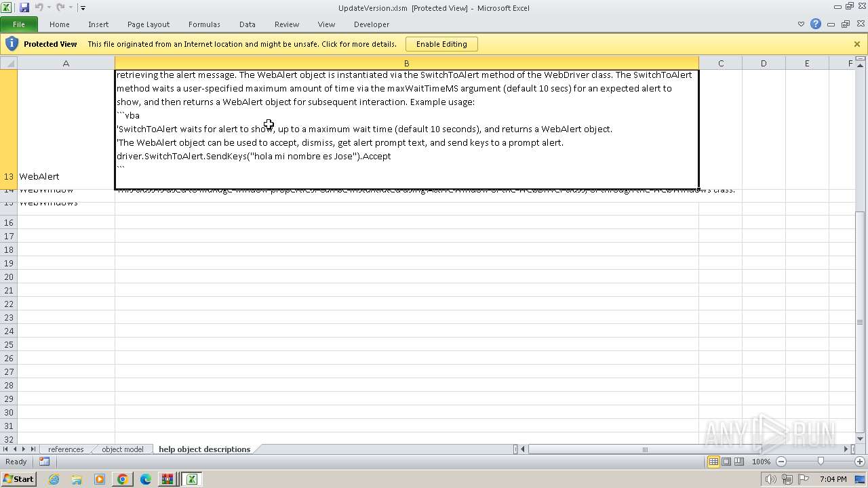Open the Developer ribbon tab
The image size is (868, 488).
pyautogui.click(x=372, y=24)
